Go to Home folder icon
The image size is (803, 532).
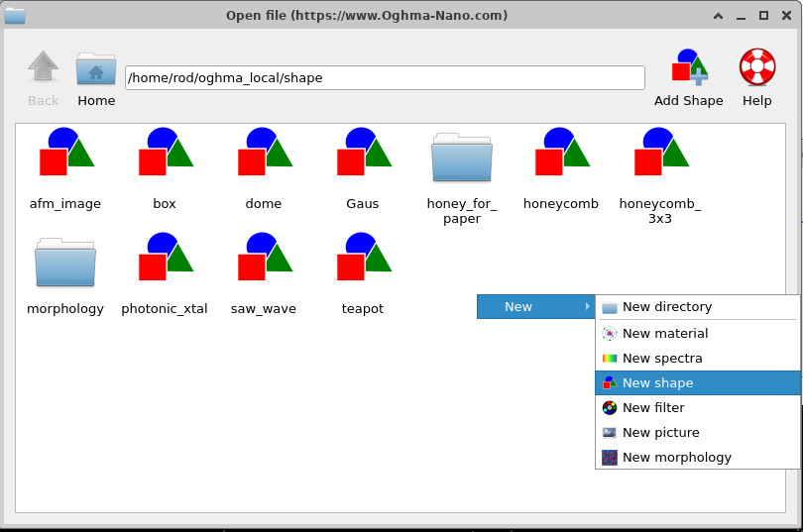[96, 68]
